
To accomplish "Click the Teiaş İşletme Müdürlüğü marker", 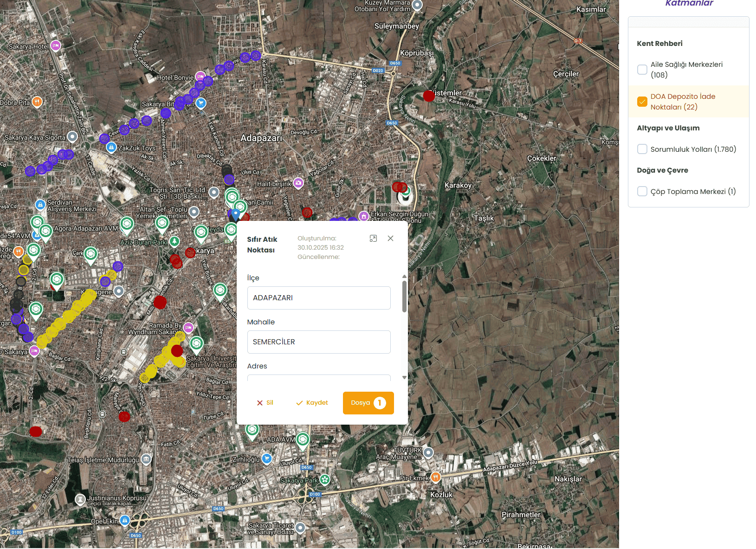I will tap(146, 459).
